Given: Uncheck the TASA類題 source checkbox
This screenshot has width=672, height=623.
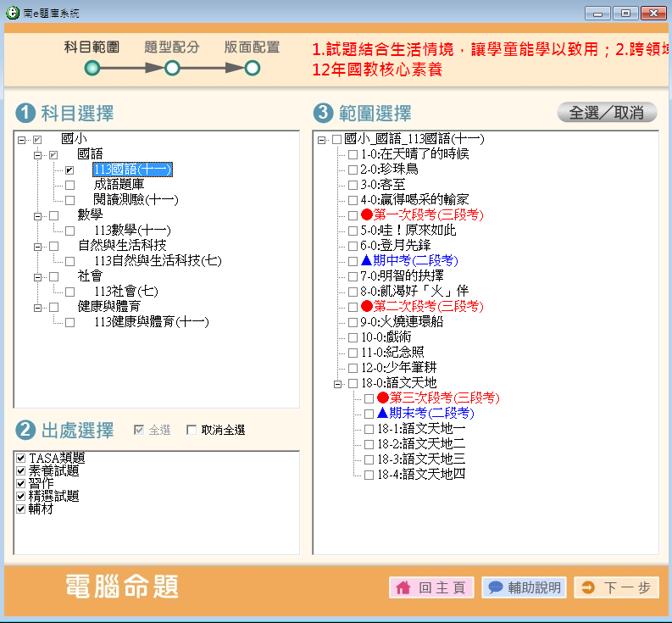Looking at the screenshot, I should pos(20,459).
